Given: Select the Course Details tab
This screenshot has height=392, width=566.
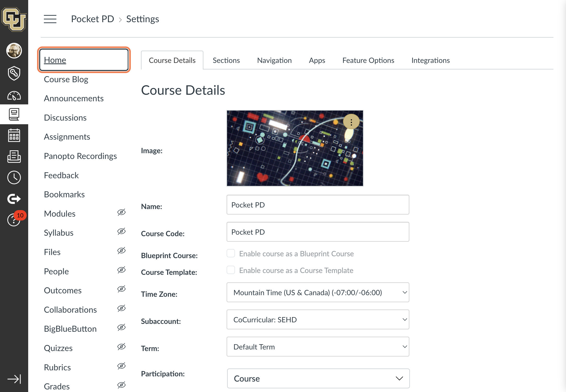Looking at the screenshot, I should point(172,60).
